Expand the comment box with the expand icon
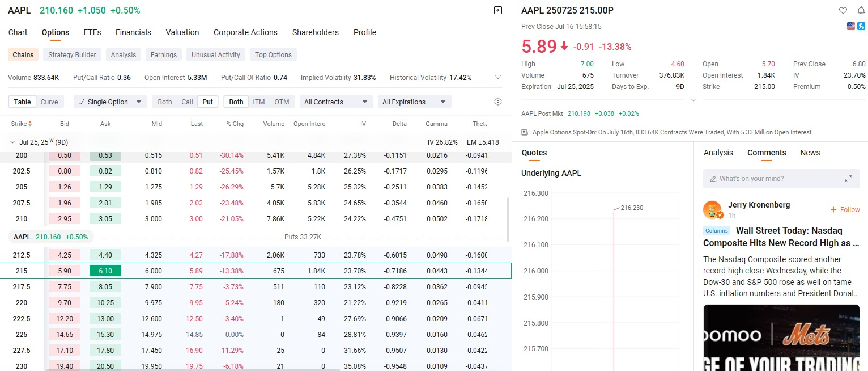The width and height of the screenshot is (868, 371). [848, 179]
